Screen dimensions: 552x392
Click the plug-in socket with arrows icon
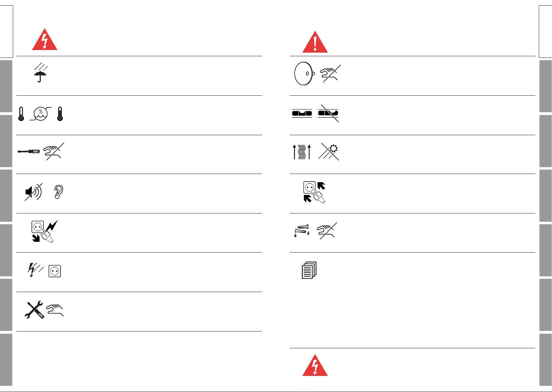click(x=314, y=192)
